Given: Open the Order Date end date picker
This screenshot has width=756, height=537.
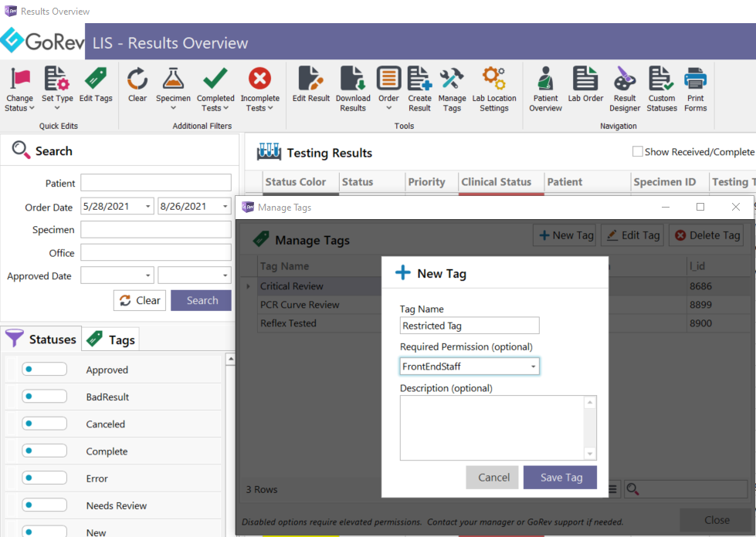Looking at the screenshot, I should click(x=225, y=207).
